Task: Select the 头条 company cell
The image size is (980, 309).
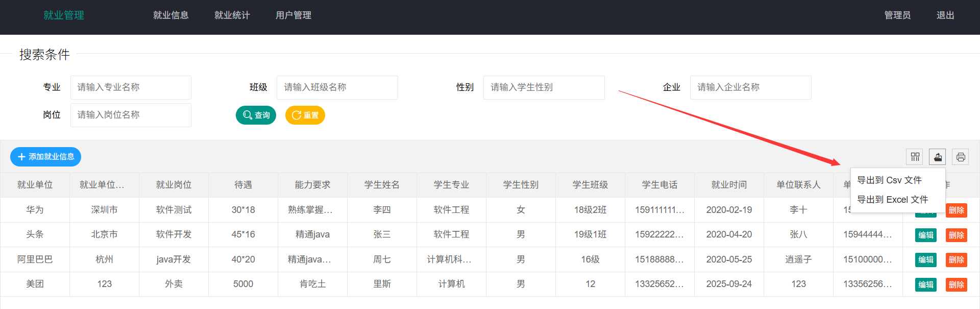Action: (x=35, y=234)
